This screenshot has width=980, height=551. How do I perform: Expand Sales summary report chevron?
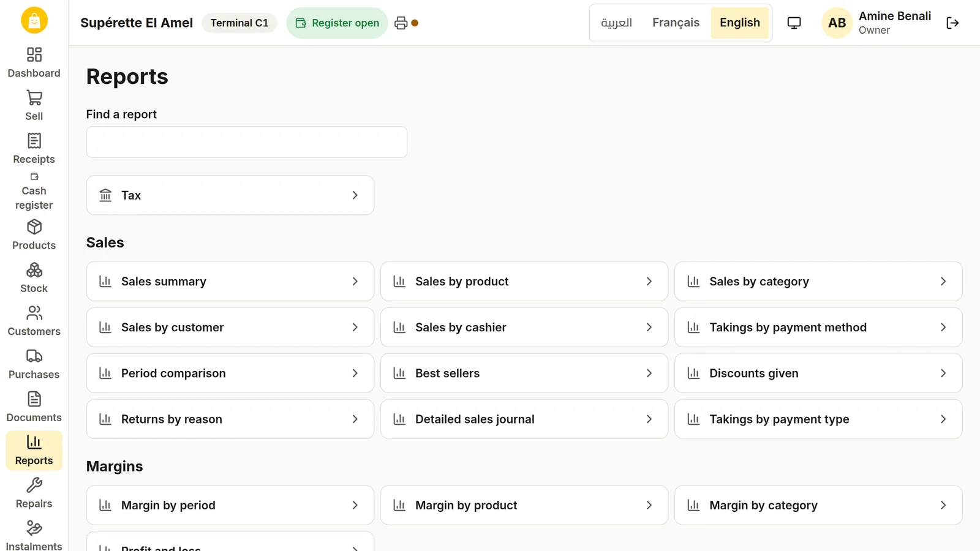coord(355,282)
